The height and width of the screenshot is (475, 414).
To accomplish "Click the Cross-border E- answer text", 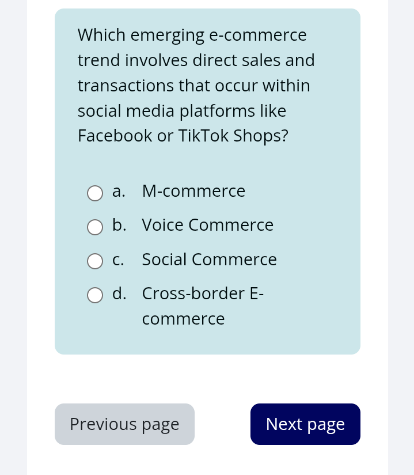I will 203,294.
